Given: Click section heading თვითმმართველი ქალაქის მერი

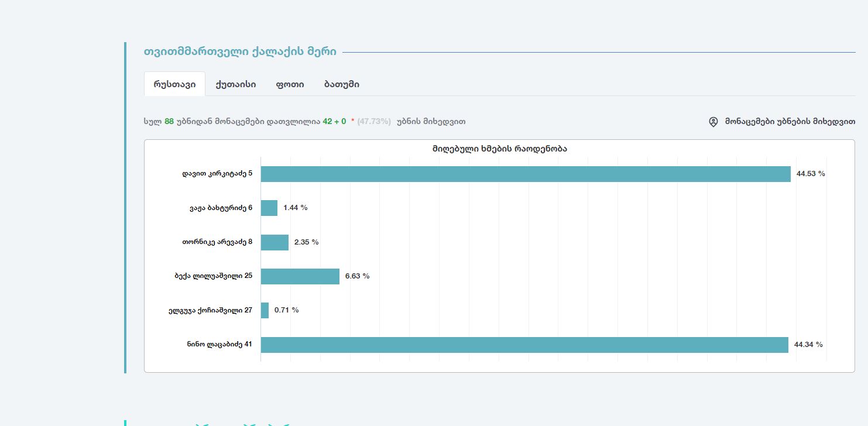Looking at the screenshot, I should (x=240, y=52).
